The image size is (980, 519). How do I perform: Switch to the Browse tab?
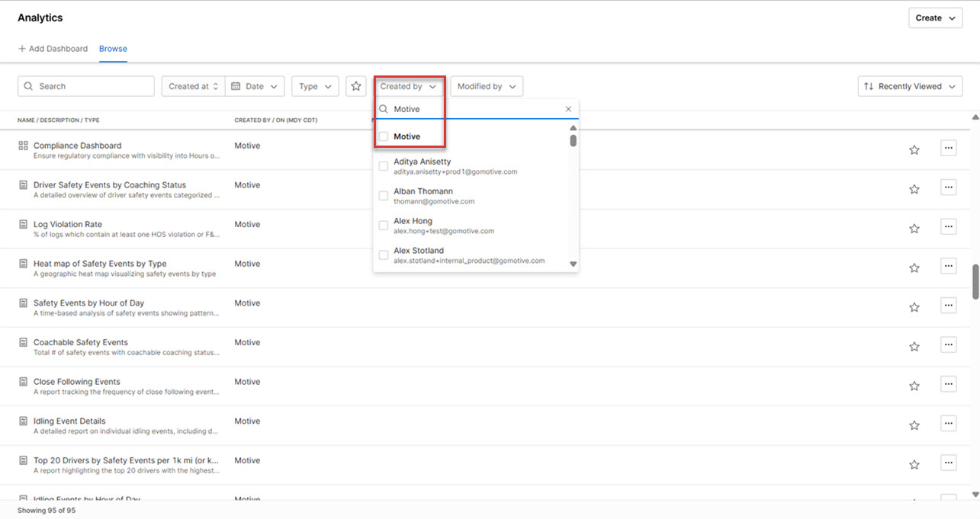(x=113, y=48)
